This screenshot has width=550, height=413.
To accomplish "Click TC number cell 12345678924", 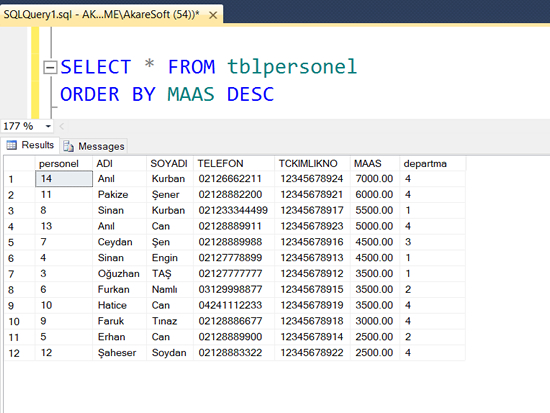I will [x=312, y=179].
